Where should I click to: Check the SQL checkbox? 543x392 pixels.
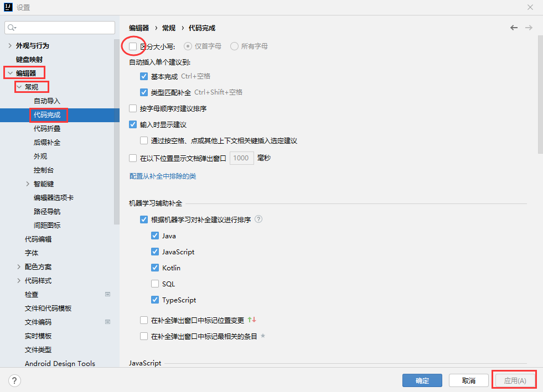(155, 284)
